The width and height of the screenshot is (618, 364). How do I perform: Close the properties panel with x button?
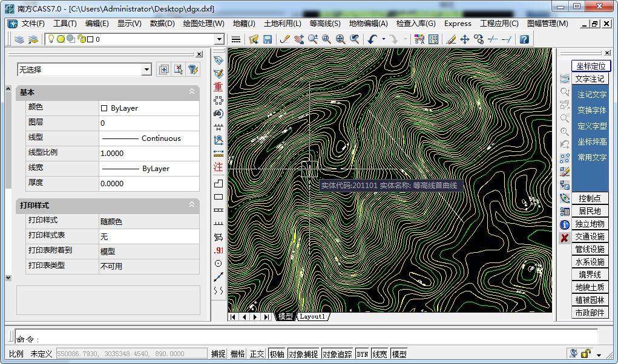pyautogui.click(x=199, y=54)
